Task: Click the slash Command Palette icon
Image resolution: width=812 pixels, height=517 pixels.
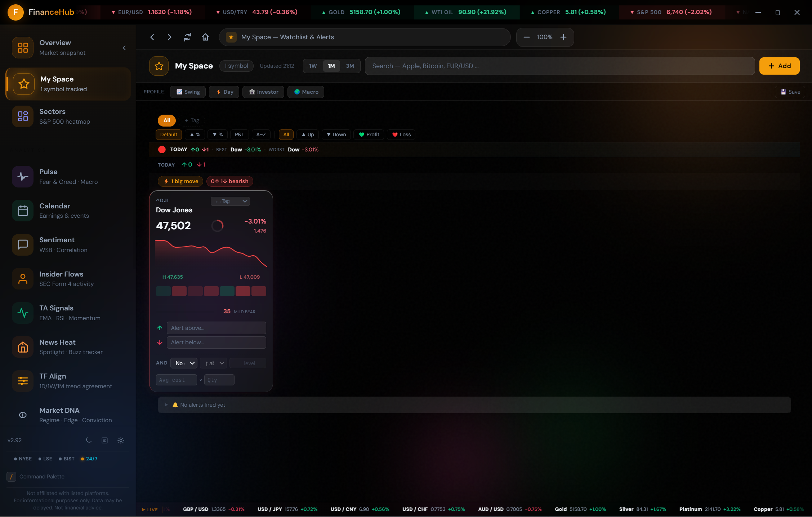Action: coord(11,477)
